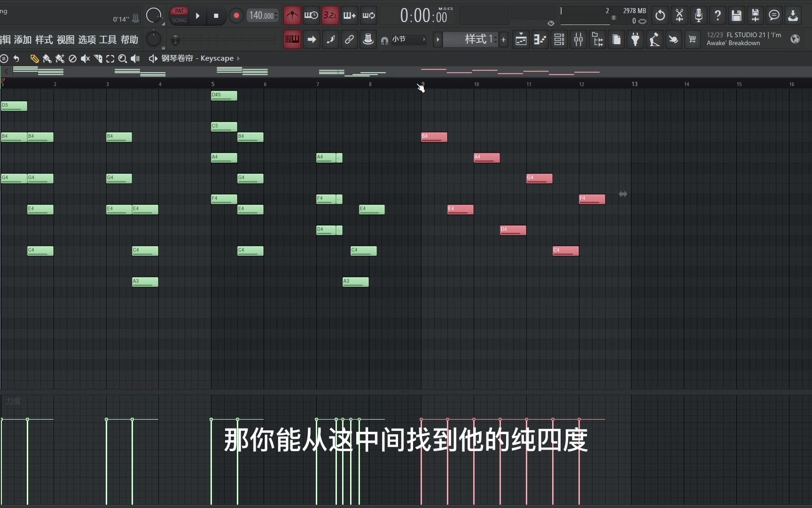Open the Piano roll window icon
The height and width of the screenshot is (508, 812).
coord(540,40)
